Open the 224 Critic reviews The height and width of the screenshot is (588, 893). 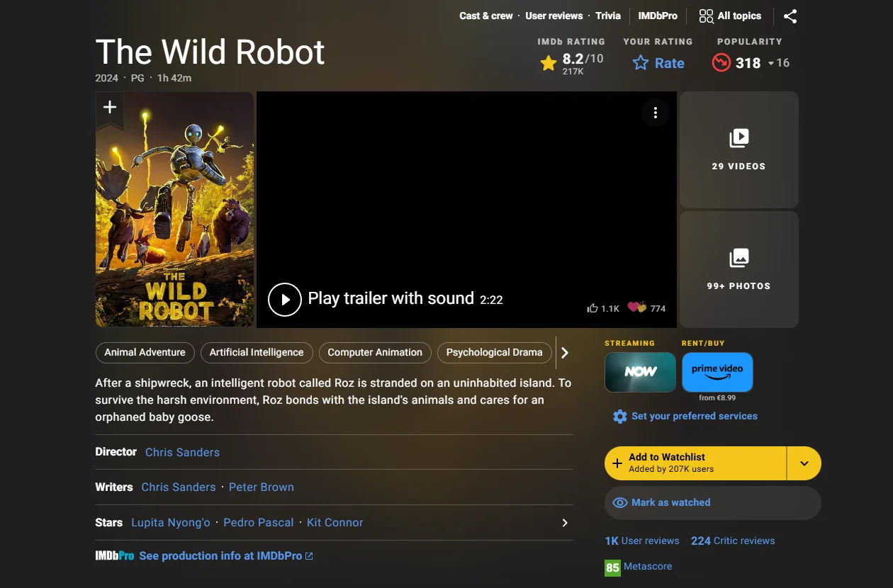(733, 541)
